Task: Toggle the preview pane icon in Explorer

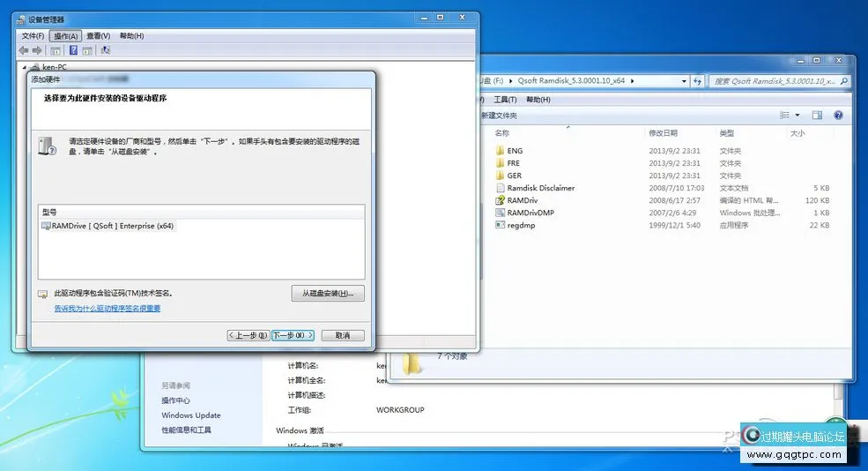Action: pyautogui.click(x=817, y=116)
